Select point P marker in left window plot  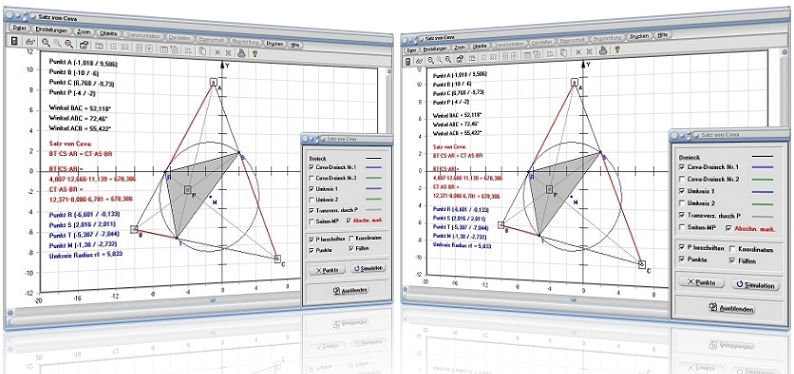[187, 189]
